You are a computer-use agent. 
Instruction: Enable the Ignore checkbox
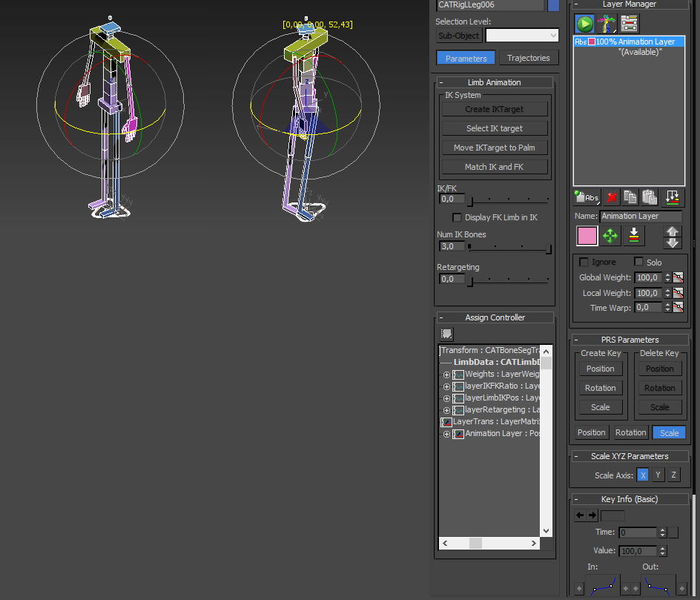pos(583,262)
